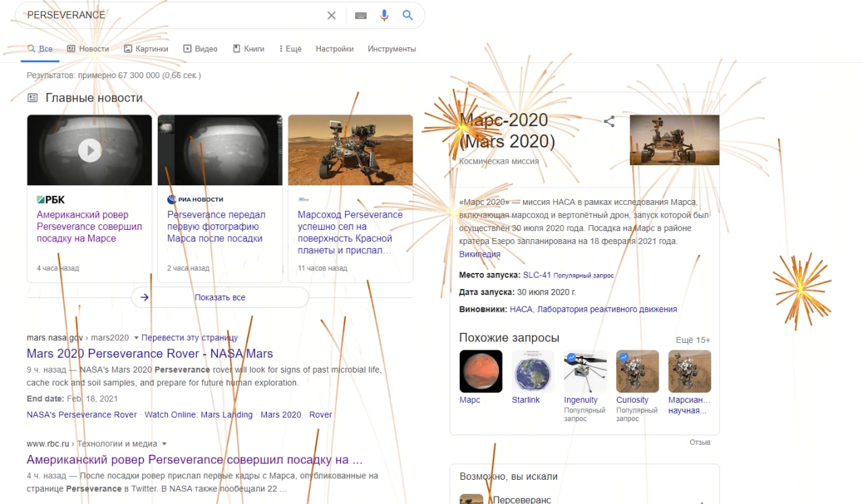Click the arrow icon in Показать все
The width and height of the screenshot is (863, 504).
tap(144, 297)
